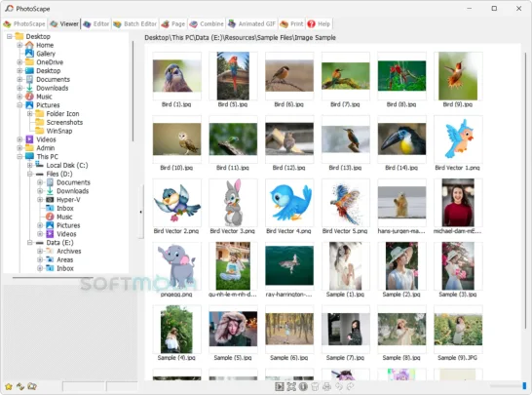Select the WinSnap folder in the tree
The height and width of the screenshot is (395, 532).
pyautogui.click(x=59, y=131)
